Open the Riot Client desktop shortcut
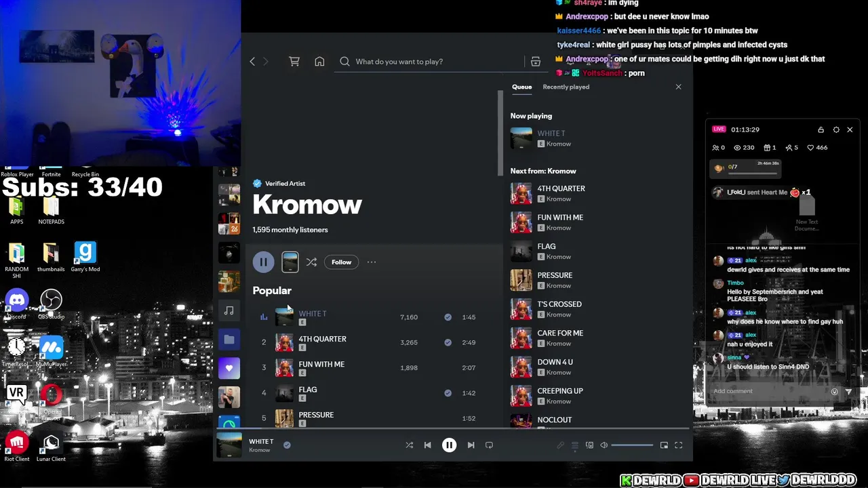 tap(17, 446)
